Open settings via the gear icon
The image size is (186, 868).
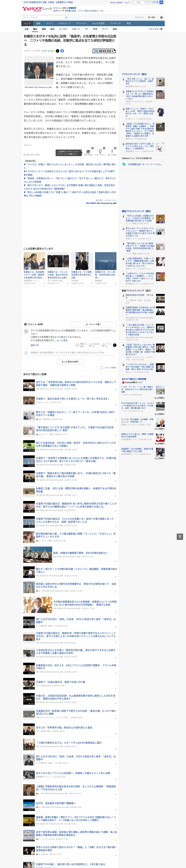[161, 18]
